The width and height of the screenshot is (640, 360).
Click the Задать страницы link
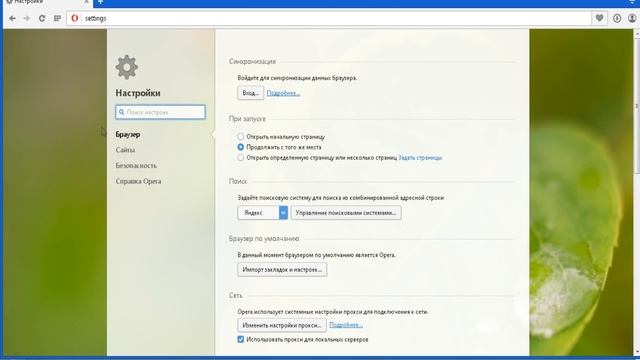point(420,158)
